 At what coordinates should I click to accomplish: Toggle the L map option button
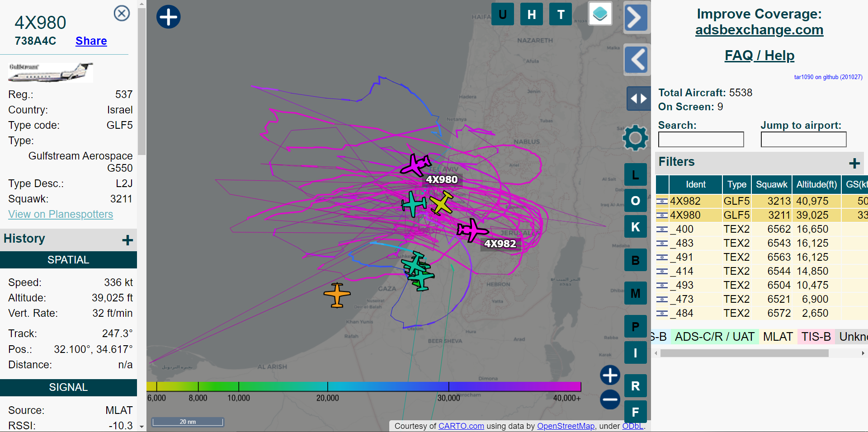635,175
